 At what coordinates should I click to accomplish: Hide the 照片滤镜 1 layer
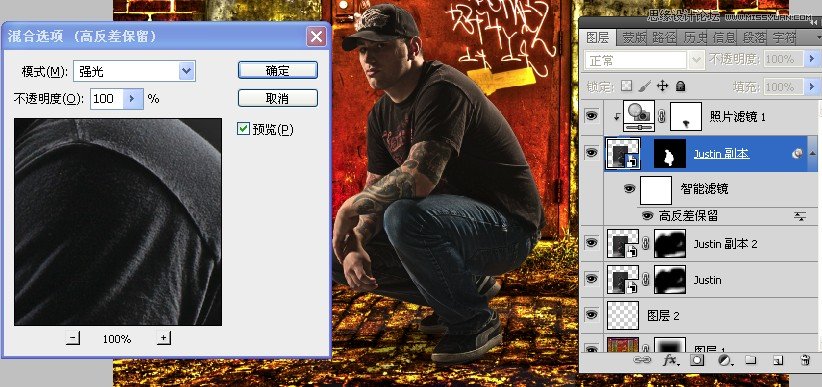pos(592,116)
